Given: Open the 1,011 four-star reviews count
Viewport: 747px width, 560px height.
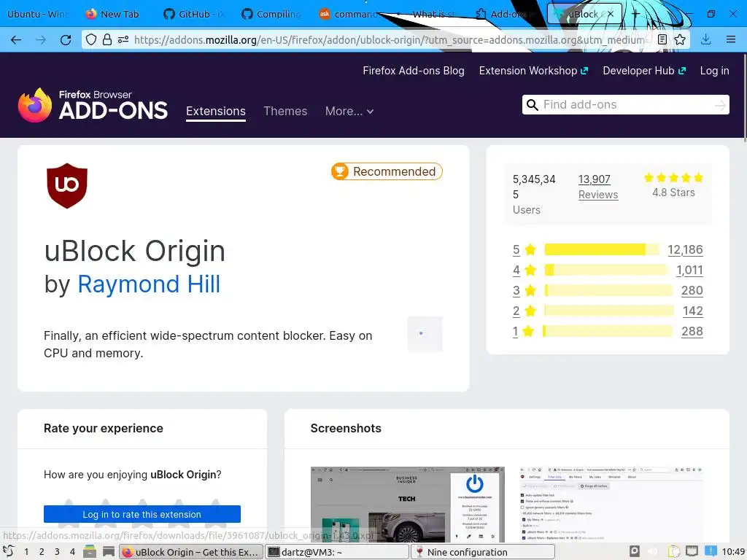Looking at the screenshot, I should (x=689, y=270).
